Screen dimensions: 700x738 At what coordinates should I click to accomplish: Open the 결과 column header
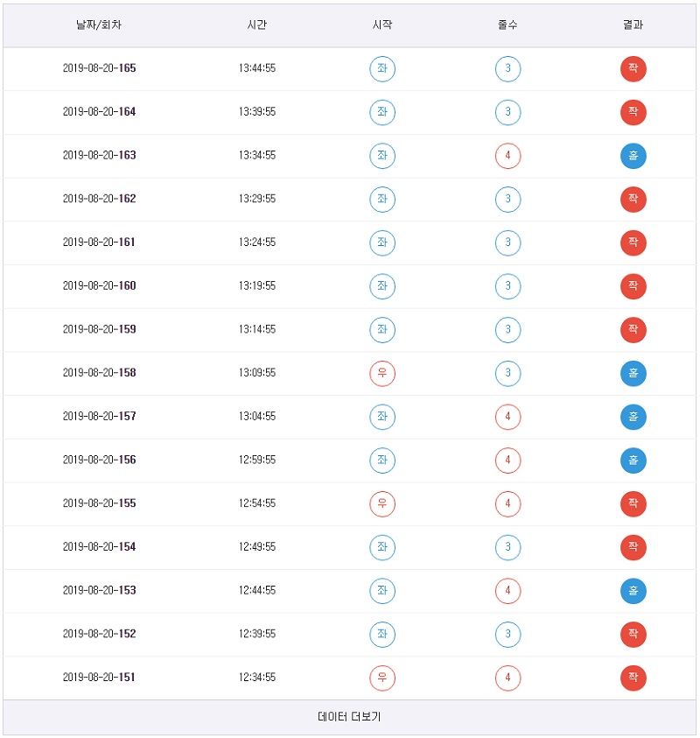click(x=633, y=25)
